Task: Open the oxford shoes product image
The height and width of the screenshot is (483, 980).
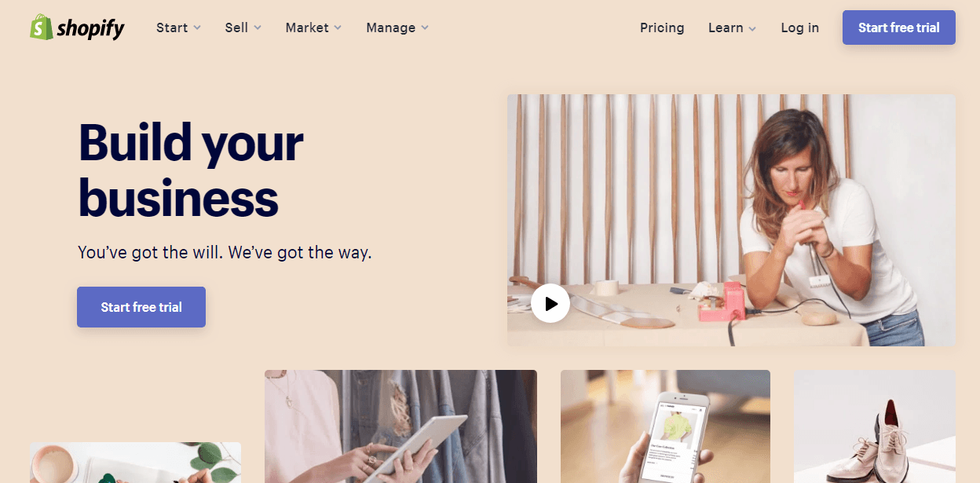Action: click(875, 426)
